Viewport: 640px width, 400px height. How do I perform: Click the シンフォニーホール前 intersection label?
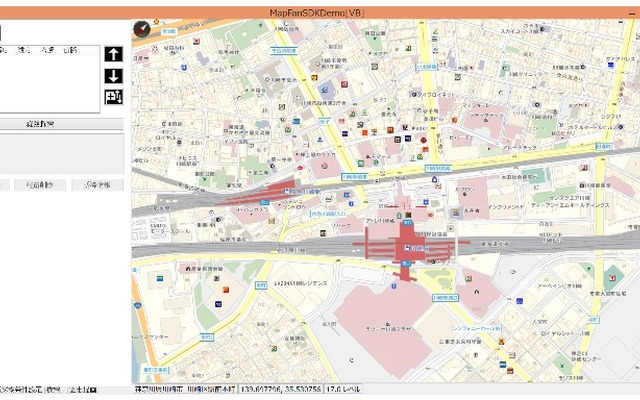pyautogui.click(x=477, y=328)
